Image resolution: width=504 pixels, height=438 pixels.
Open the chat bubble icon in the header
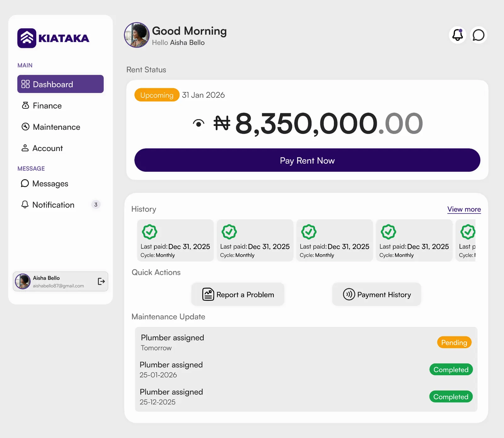[x=478, y=35]
